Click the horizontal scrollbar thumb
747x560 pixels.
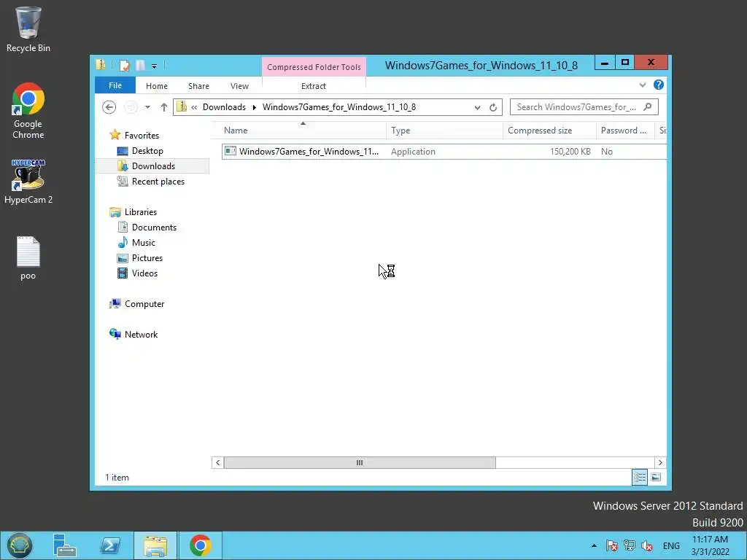click(360, 462)
